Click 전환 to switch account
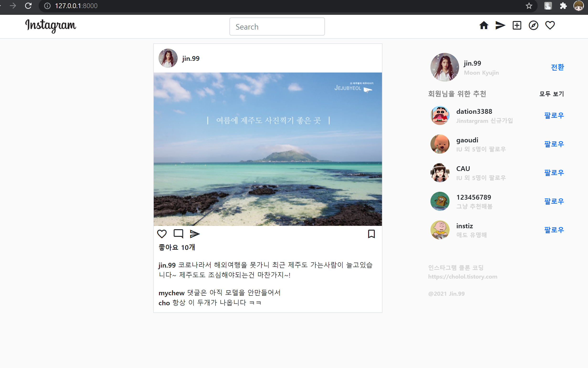This screenshot has height=368, width=588. 557,67
